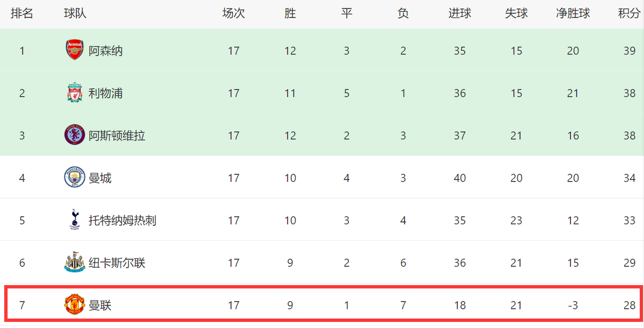
Task: Click the Aston Villa crest icon
Action: tap(74, 135)
